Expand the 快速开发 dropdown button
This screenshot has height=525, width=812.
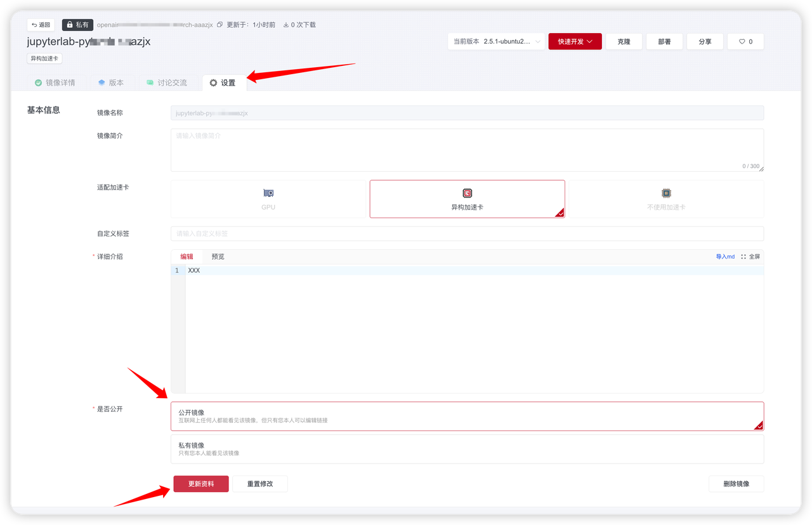[x=575, y=42]
